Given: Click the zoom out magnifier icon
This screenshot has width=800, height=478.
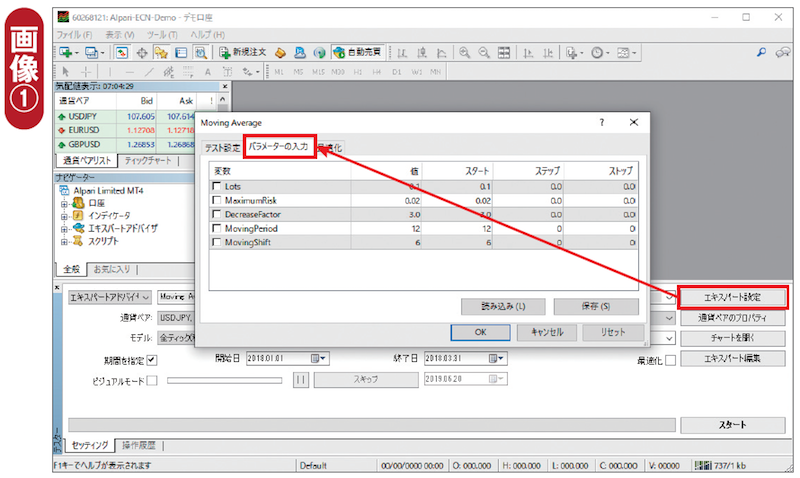Looking at the screenshot, I should pyautogui.click(x=485, y=52).
